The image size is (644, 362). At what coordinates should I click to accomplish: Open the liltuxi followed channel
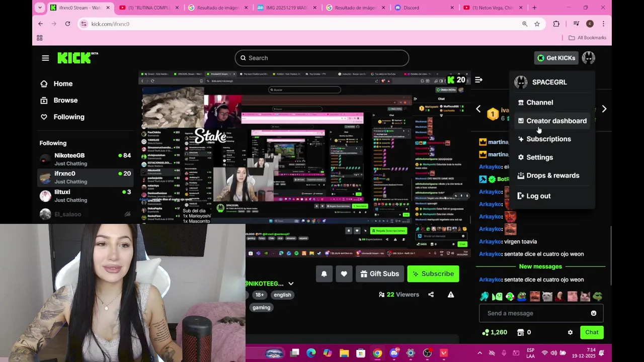[x=86, y=196]
